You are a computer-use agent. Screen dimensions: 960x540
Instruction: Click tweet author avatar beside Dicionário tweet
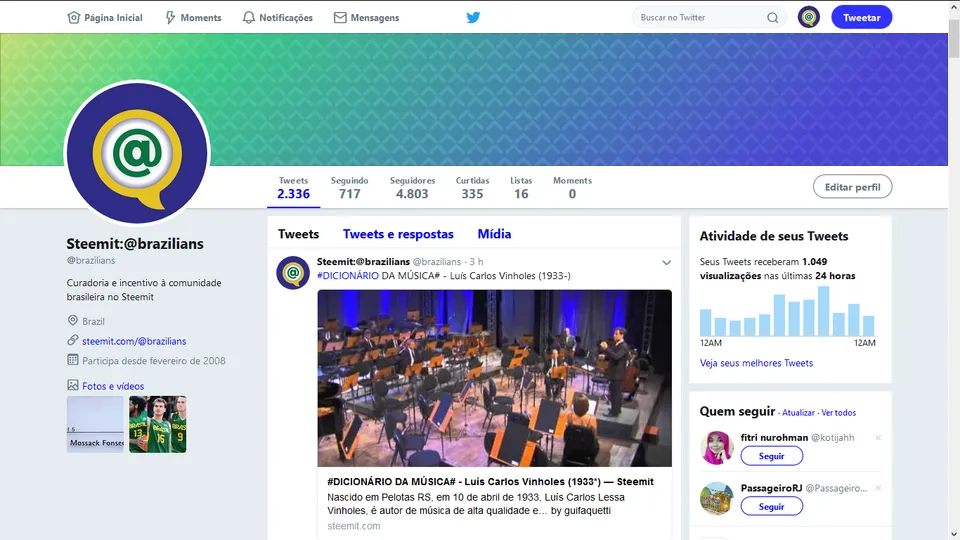click(x=293, y=272)
